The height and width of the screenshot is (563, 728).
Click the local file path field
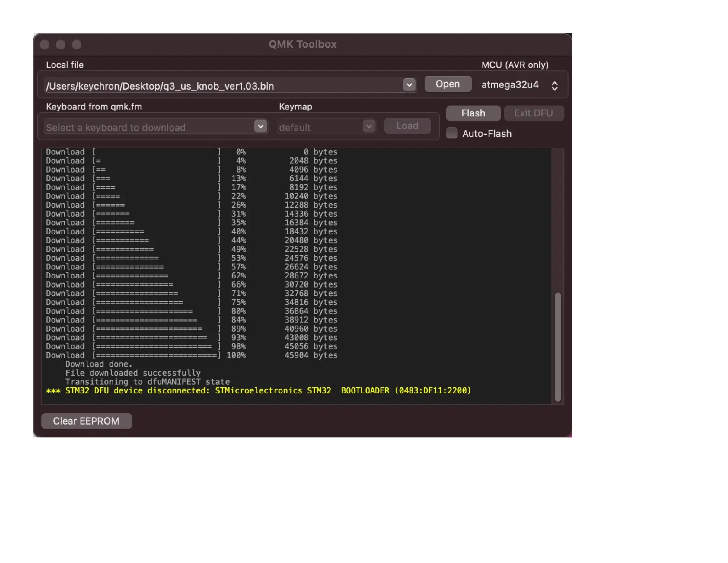(x=223, y=86)
